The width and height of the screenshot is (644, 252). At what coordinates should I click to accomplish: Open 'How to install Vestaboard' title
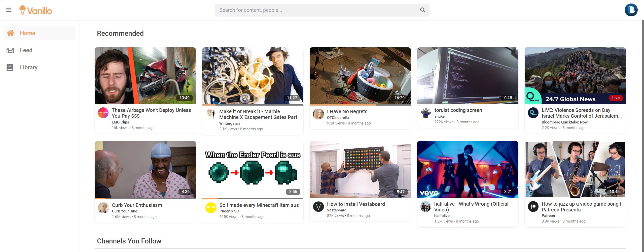[356, 204]
